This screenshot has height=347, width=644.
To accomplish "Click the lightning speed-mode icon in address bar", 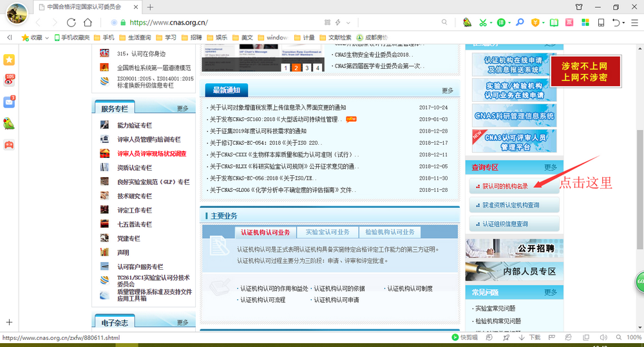I will click(x=338, y=23).
